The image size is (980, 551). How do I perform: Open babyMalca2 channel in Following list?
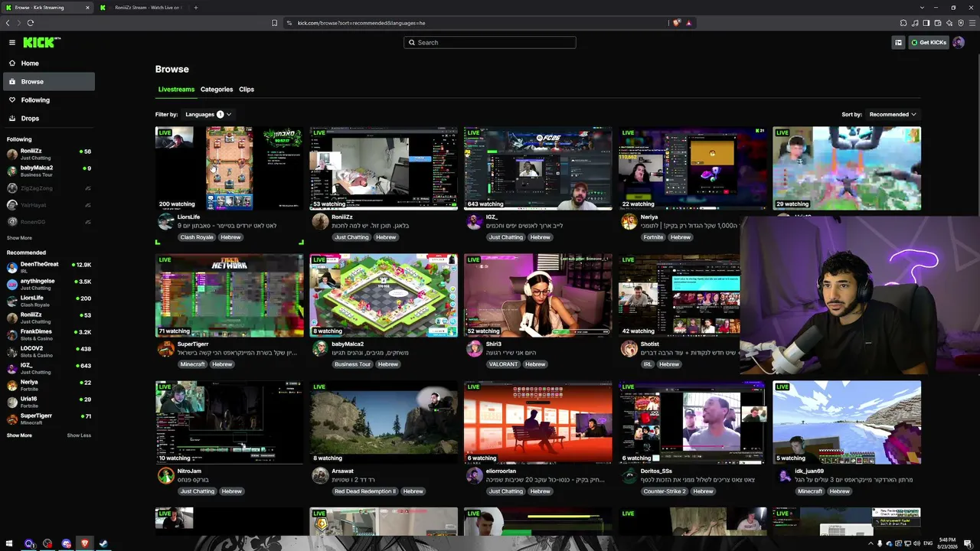(49, 171)
